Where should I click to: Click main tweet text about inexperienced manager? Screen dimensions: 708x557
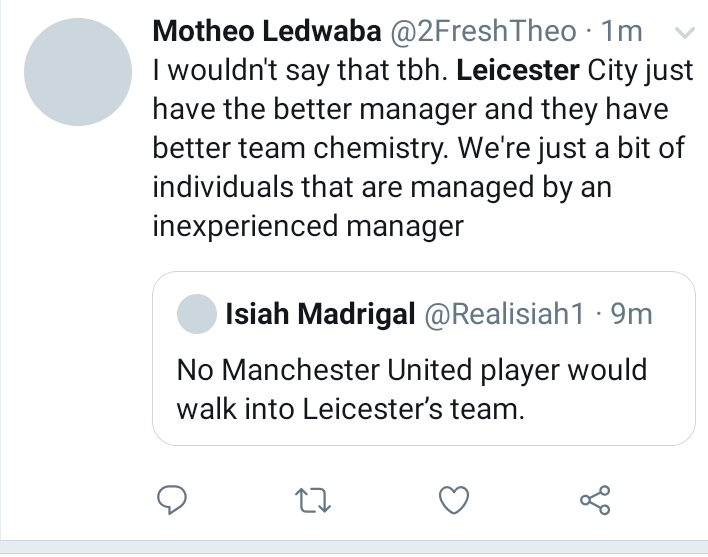(x=308, y=226)
